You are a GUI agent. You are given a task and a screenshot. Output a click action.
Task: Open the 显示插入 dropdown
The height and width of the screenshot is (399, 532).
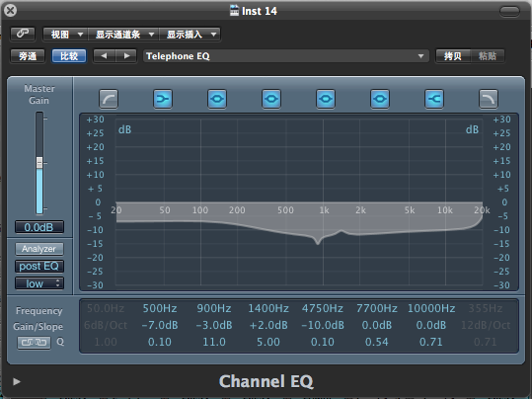pyautogui.click(x=190, y=35)
